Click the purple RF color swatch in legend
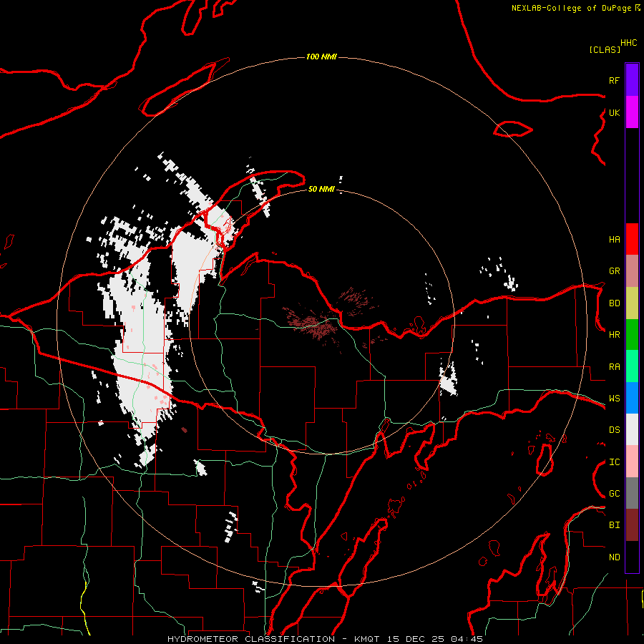The image size is (644, 644). [632, 79]
